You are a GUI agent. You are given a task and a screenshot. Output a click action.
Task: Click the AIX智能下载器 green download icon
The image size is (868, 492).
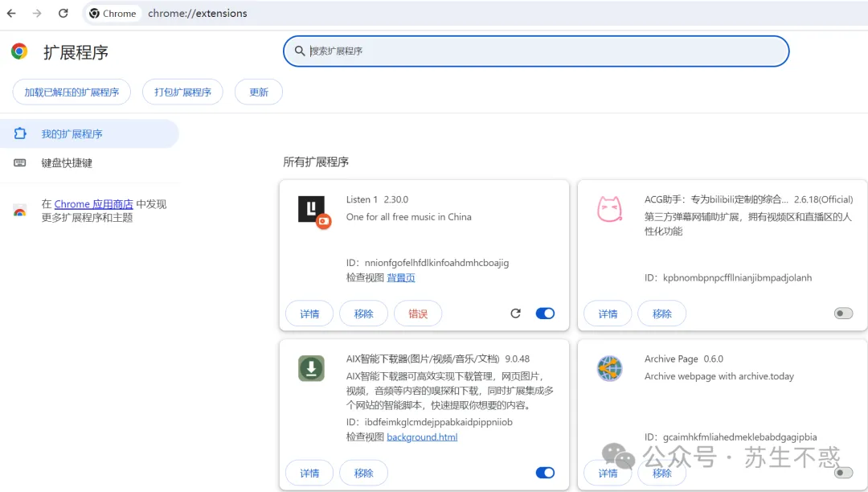pyautogui.click(x=311, y=368)
